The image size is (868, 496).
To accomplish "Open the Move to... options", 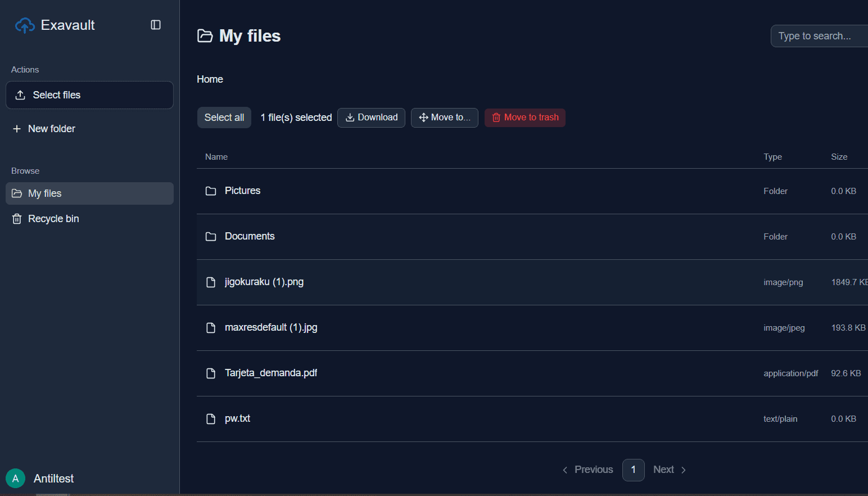I will coord(445,118).
